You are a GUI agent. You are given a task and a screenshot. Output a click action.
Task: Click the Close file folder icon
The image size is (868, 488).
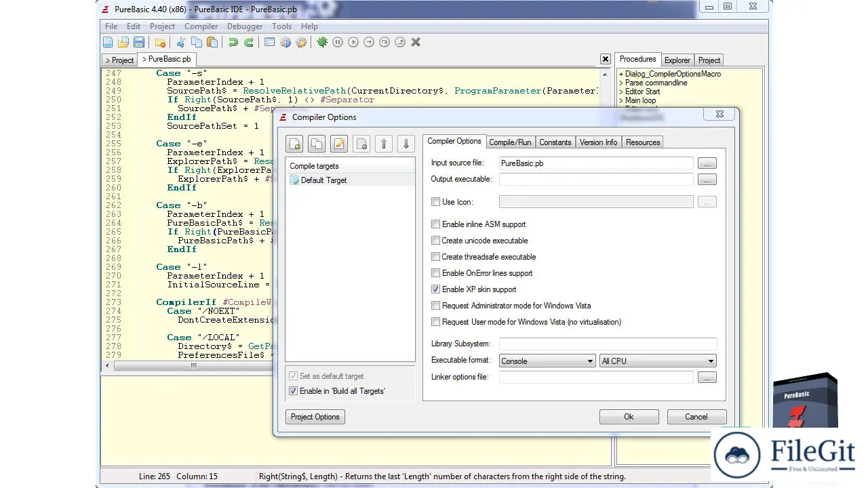[x=161, y=42]
